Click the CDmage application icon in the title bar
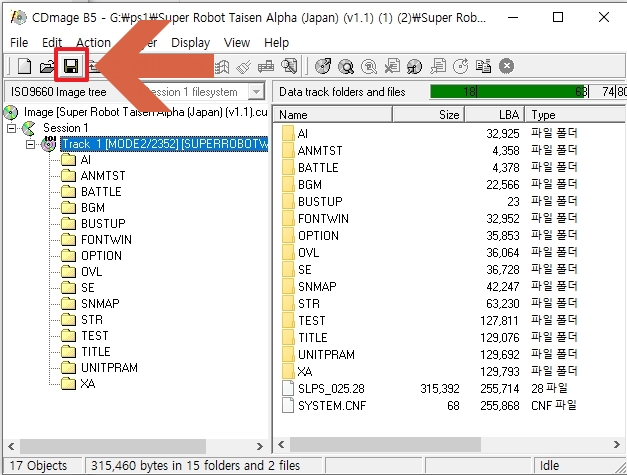This screenshot has height=475, width=627. point(18,17)
